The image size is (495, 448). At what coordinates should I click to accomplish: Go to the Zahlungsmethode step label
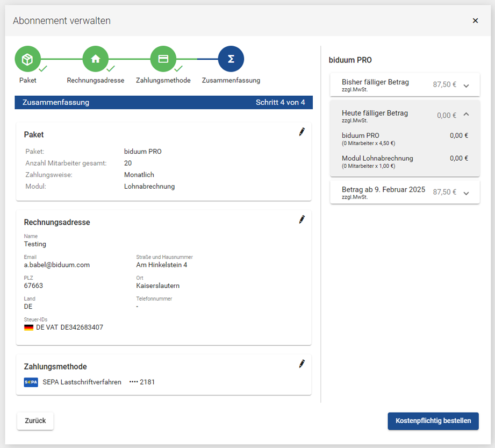(163, 81)
